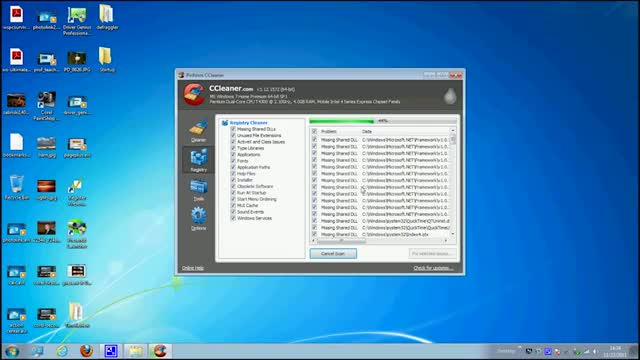This screenshot has width=640, height=360.
Task: Uncheck Obsolete Software option
Action: tap(233, 186)
